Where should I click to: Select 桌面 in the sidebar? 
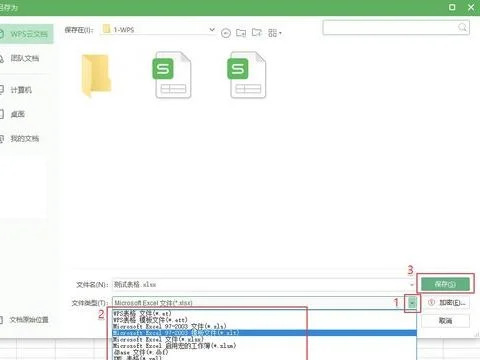(17, 114)
